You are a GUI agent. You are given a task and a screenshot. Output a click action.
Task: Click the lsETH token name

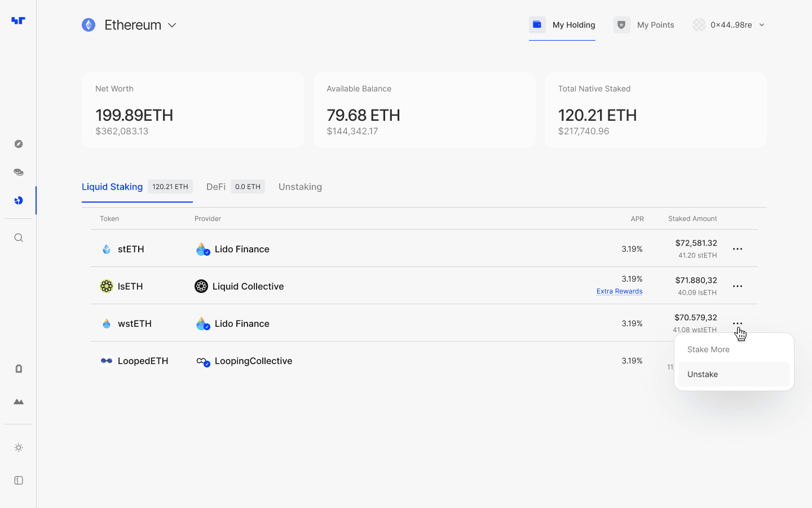coord(130,286)
